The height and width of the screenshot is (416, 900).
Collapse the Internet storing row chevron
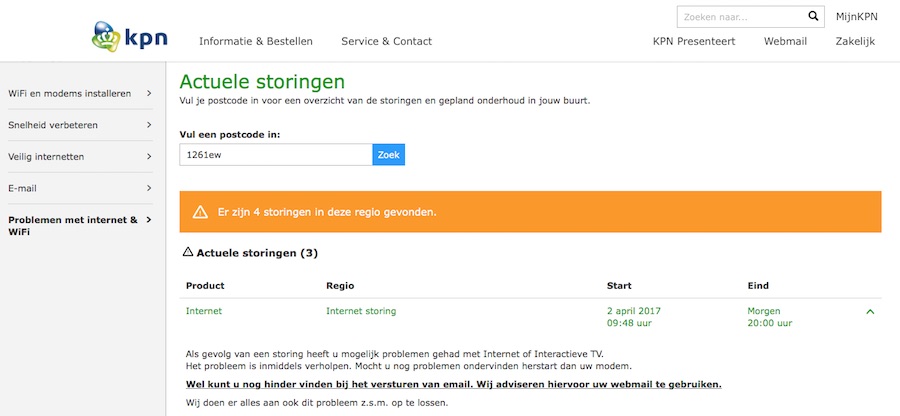pos(870,312)
